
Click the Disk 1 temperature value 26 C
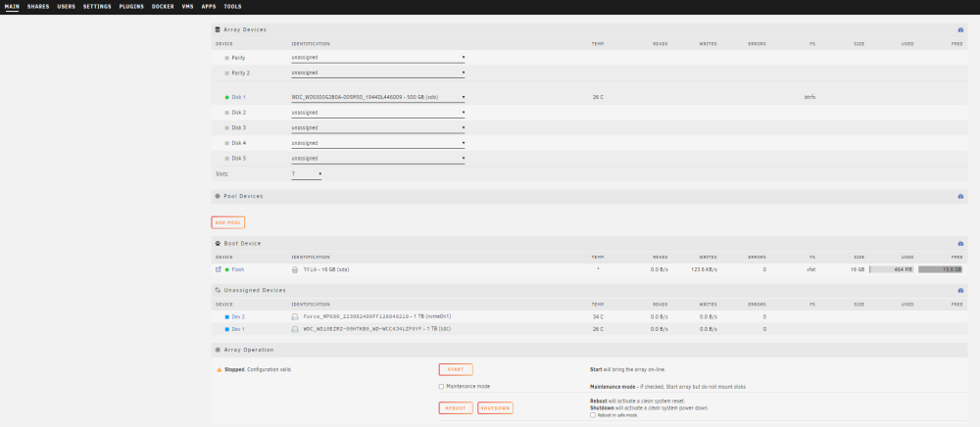(598, 97)
